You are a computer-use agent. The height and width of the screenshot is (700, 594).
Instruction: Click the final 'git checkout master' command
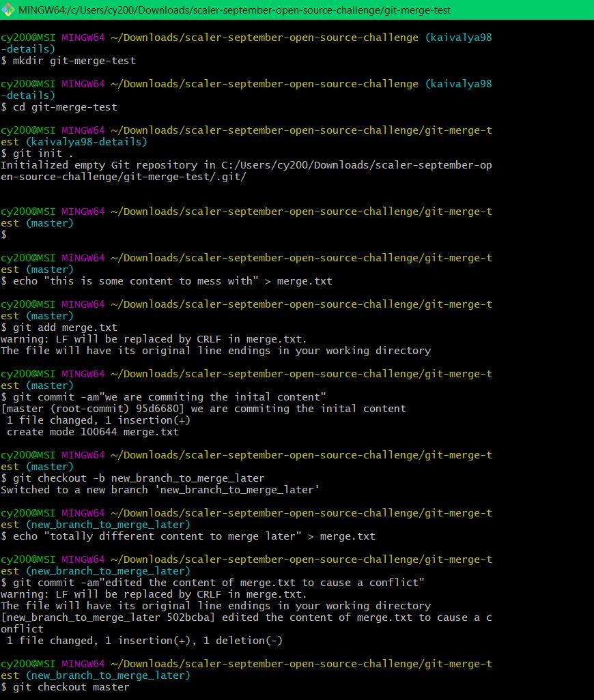pyautogui.click(x=66, y=688)
